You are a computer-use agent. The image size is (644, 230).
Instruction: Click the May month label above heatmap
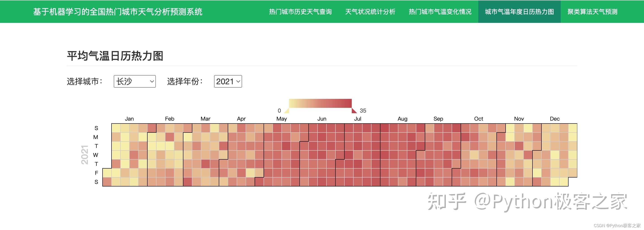281,119
